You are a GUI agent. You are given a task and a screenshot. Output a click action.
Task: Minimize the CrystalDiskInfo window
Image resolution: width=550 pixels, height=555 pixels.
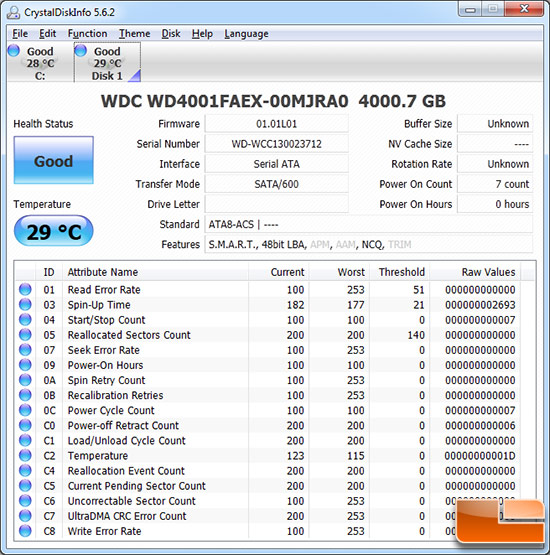point(470,10)
